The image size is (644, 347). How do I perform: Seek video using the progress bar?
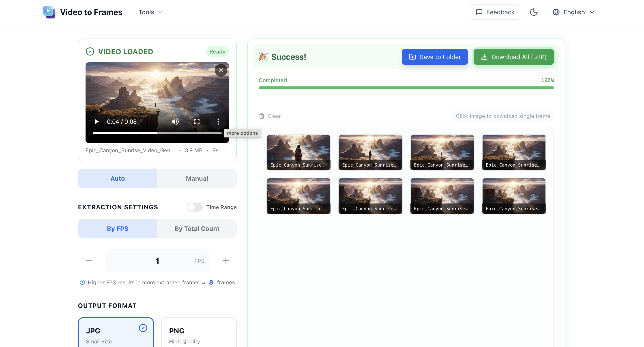point(157,133)
